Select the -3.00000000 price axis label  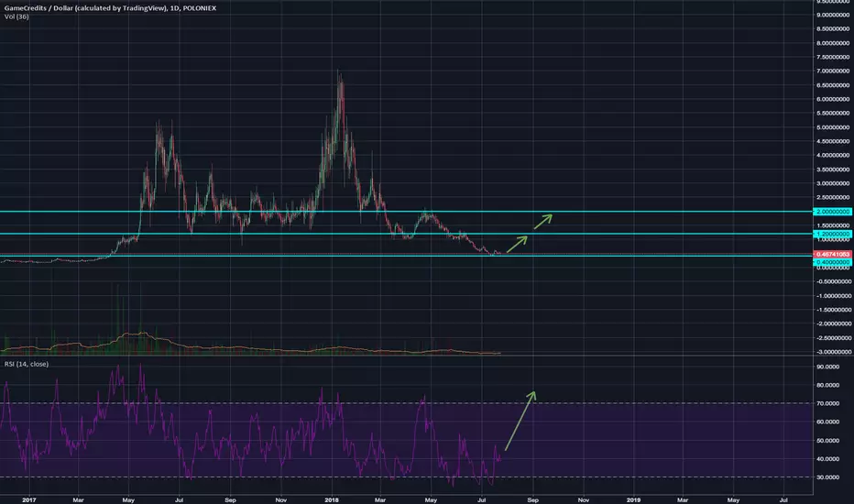833,352
